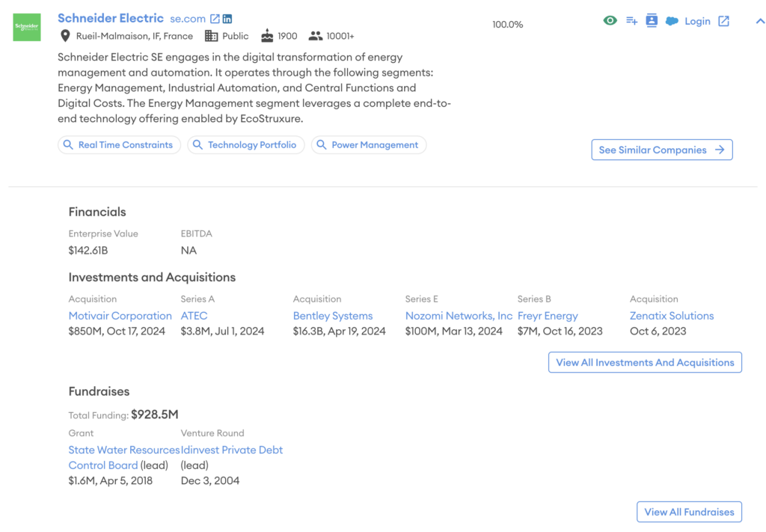Open the Zenatix Solutions acquisition link
This screenshot has width=766, height=532.
[672, 316]
